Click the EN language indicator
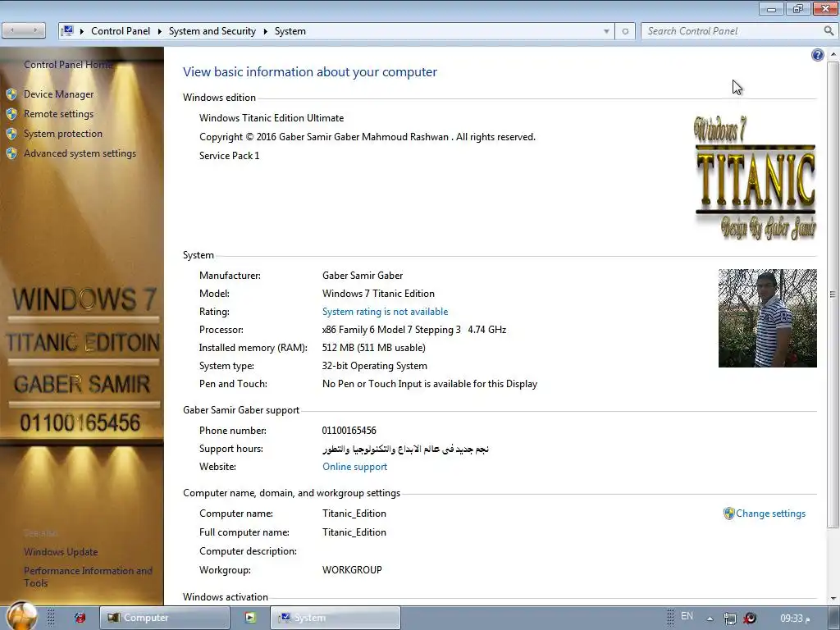The image size is (840, 630). (687, 616)
